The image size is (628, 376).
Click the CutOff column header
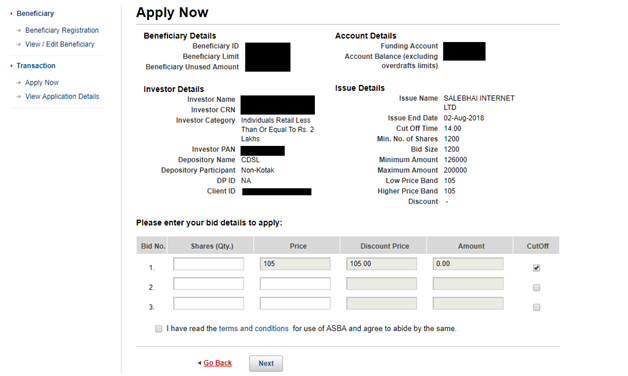[537, 246]
